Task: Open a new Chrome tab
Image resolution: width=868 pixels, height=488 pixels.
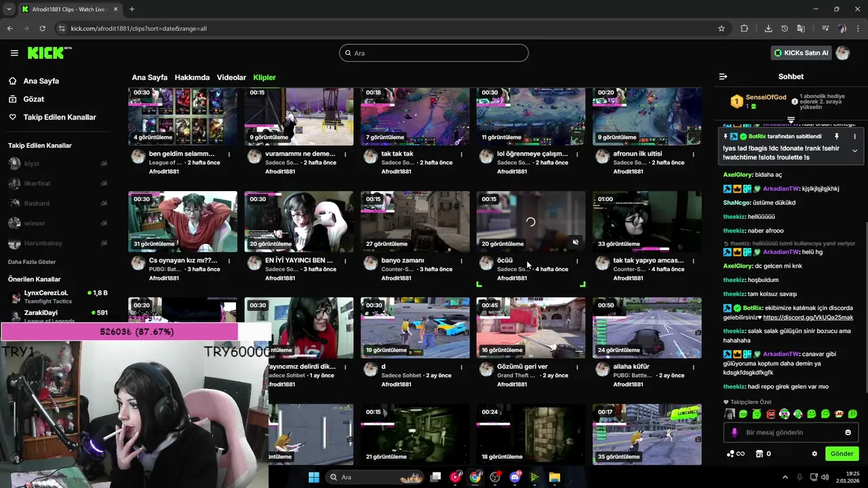Action: tap(132, 9)
